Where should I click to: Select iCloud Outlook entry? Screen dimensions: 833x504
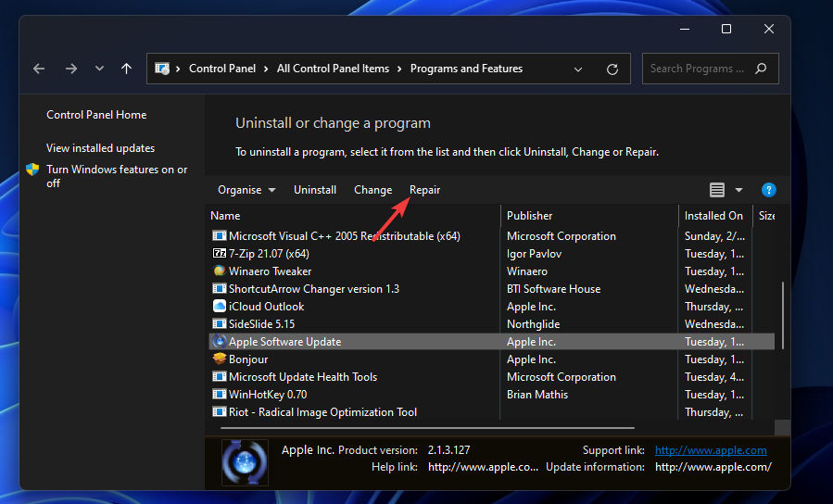coord(266,307)
